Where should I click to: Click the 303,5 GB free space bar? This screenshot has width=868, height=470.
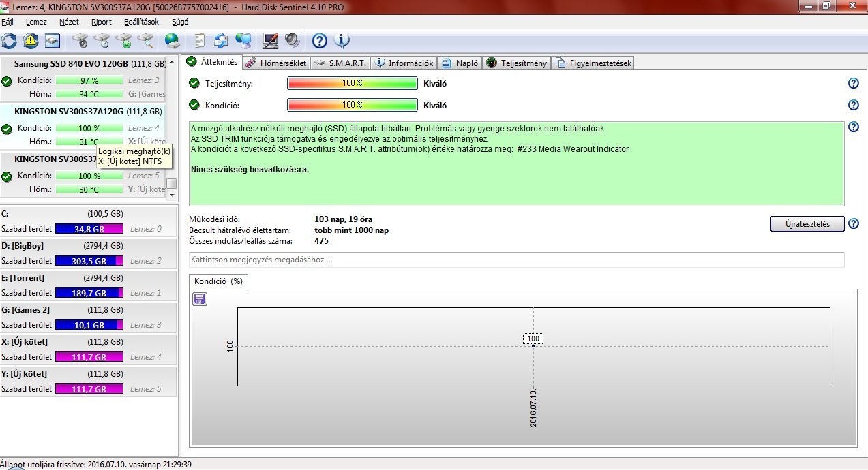[x=89, y=261]
